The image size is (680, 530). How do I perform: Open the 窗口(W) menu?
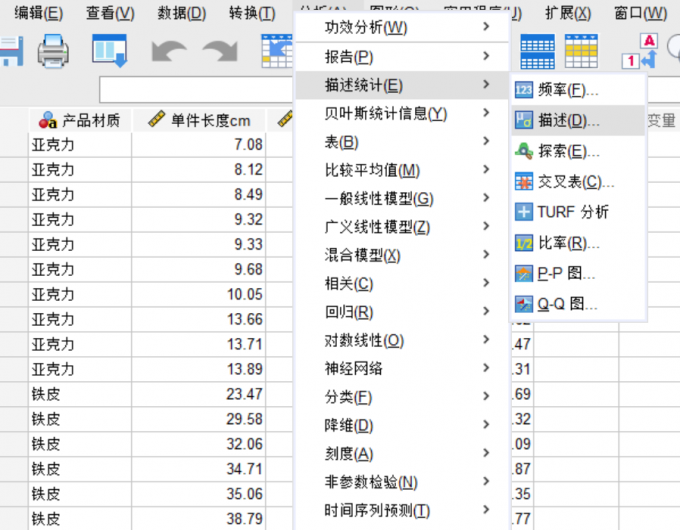pos(641,13)
